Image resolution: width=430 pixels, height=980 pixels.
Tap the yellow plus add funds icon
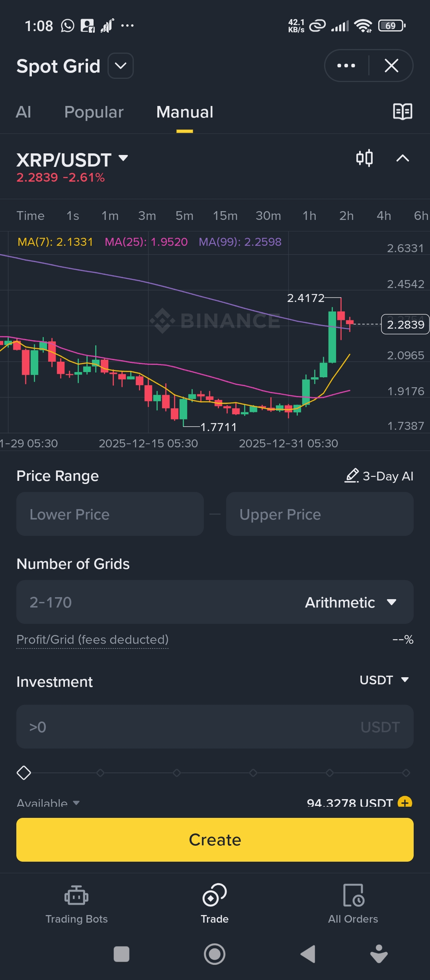(405, 802)
